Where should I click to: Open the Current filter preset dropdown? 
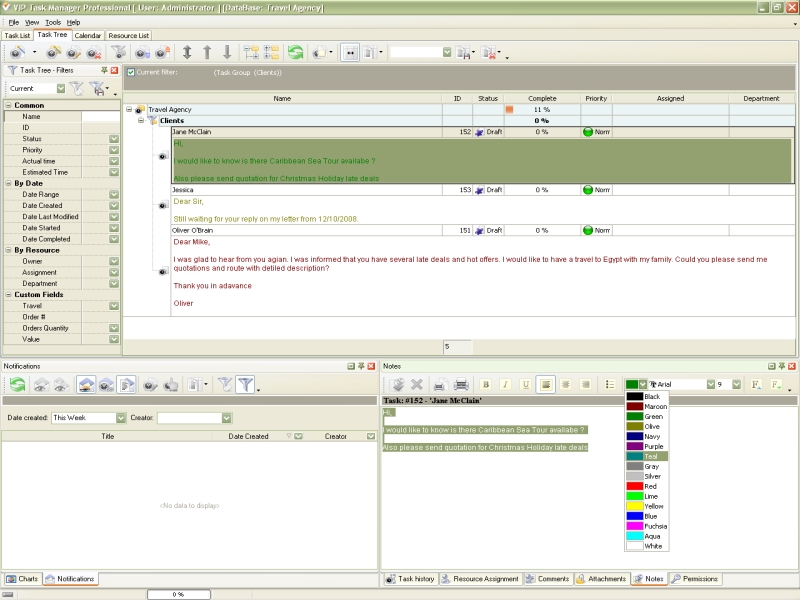61,88
